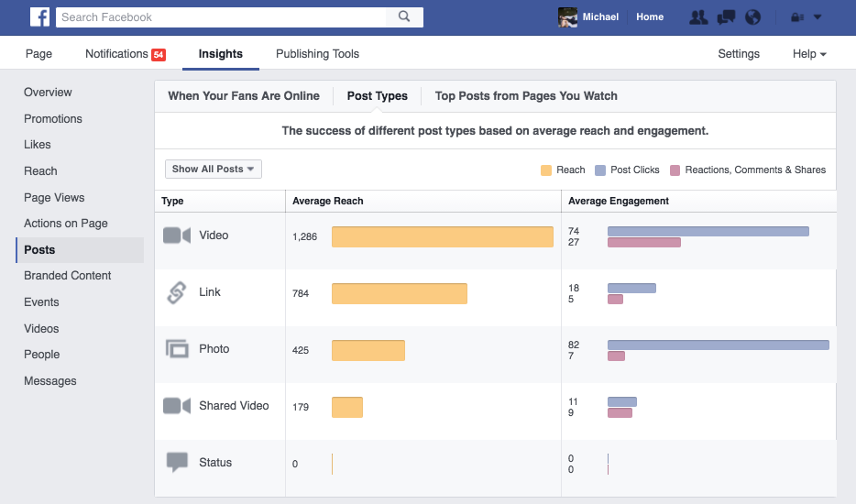Click the Status row label

(x=215, y=463)
